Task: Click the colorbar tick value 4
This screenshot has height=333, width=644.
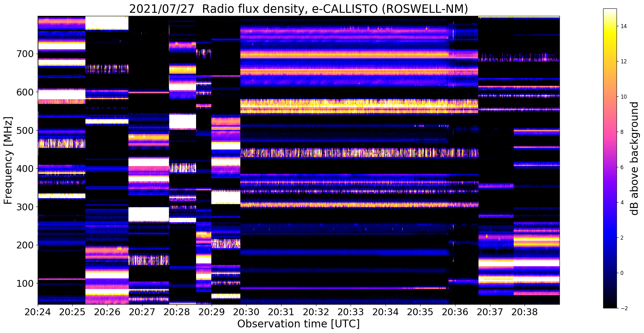Action: tap(622, 203)
